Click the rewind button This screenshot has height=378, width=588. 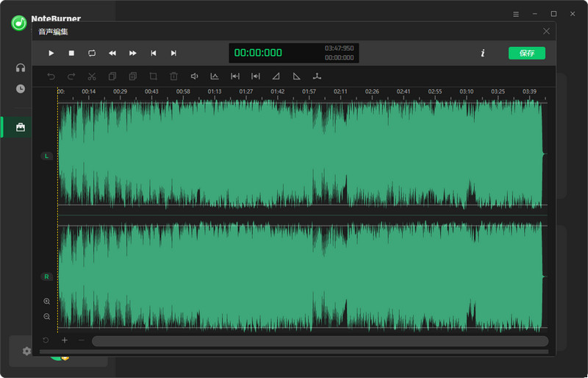coord(112,53)
